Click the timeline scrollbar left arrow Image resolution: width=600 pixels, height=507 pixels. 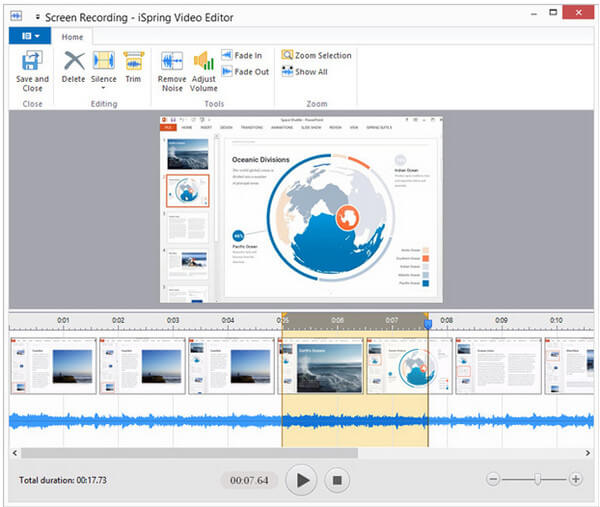[x=15, y=453]
